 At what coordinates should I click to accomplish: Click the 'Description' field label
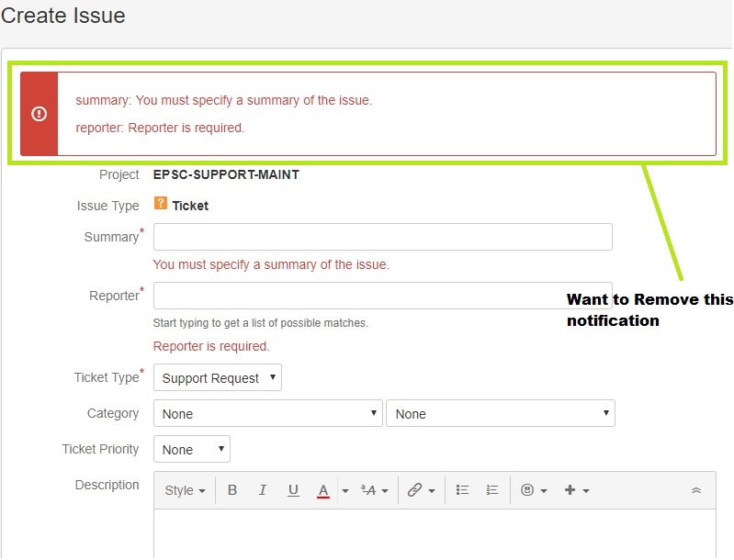(x=107, y=485)
